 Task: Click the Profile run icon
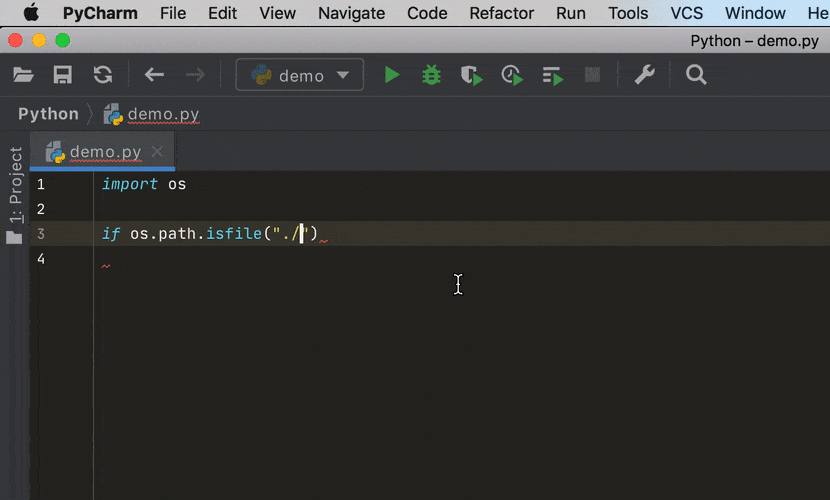coord(511,75)
